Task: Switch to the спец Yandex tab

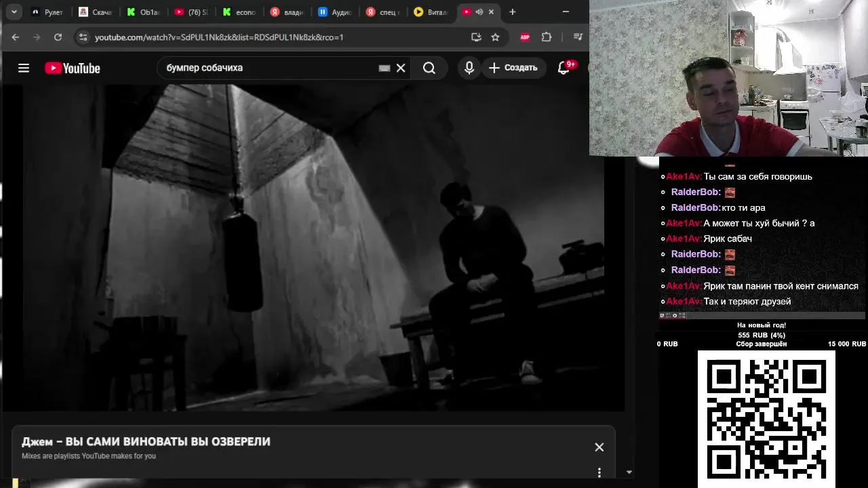Action: point(382,12)
